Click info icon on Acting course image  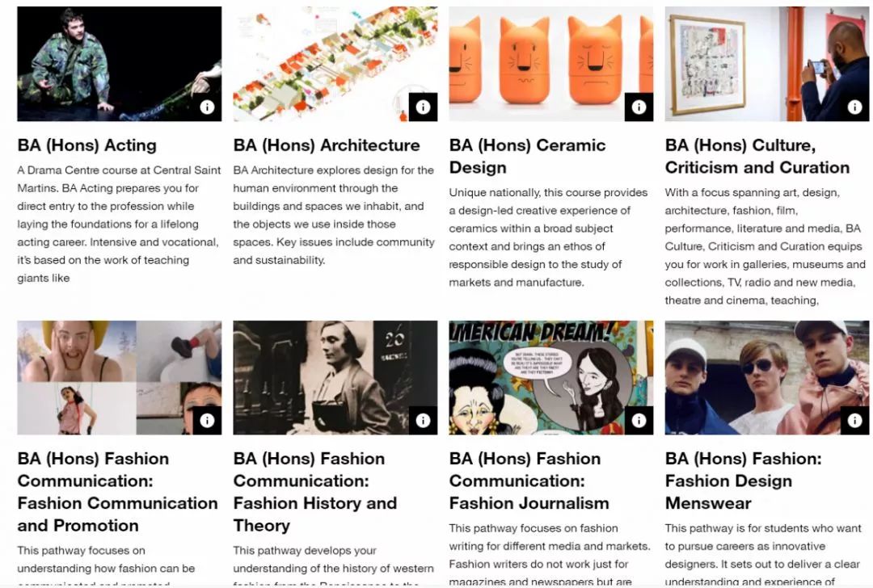click(x=207, y=107)
